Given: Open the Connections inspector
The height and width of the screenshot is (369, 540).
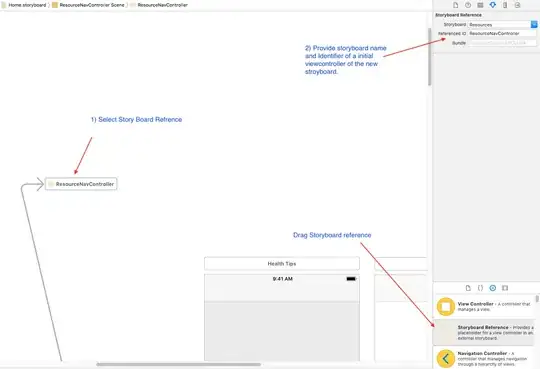Looking at the screenshot, I should (x=517, y=5).
